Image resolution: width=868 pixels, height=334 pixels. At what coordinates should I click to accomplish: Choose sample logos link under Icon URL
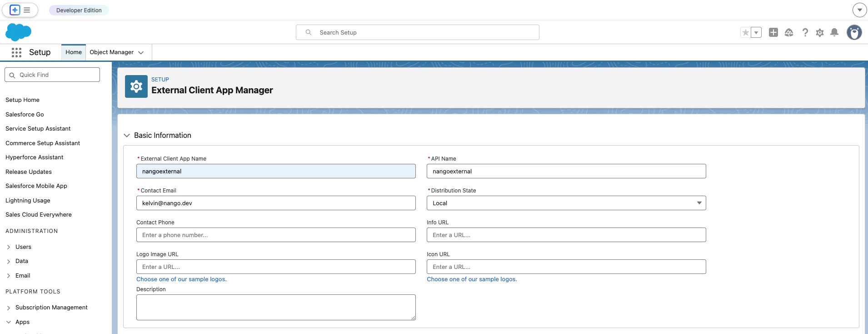pos(472,279)
